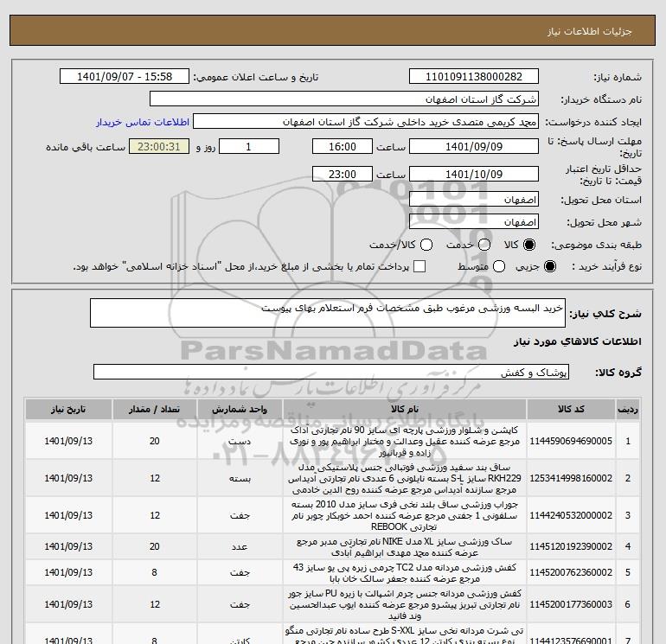Click the row 1 sportswear item name
The image size is (666, 644).
[405, 442]
